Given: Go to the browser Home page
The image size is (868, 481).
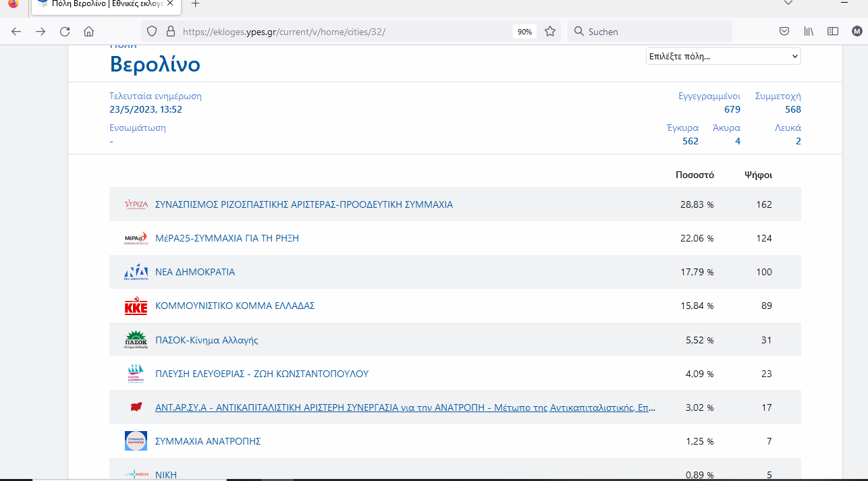Looking at the screenshot, I should (x=88, y=32).
